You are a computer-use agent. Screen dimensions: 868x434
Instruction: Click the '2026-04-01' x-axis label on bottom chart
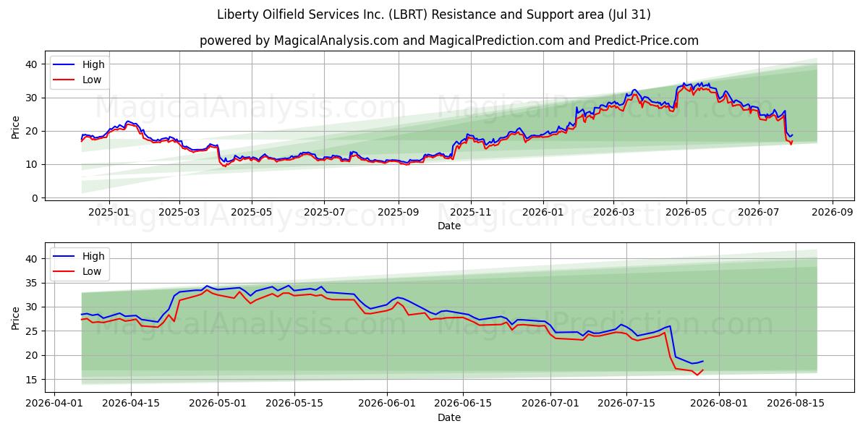pyautogui.click(x=54, y=404)
